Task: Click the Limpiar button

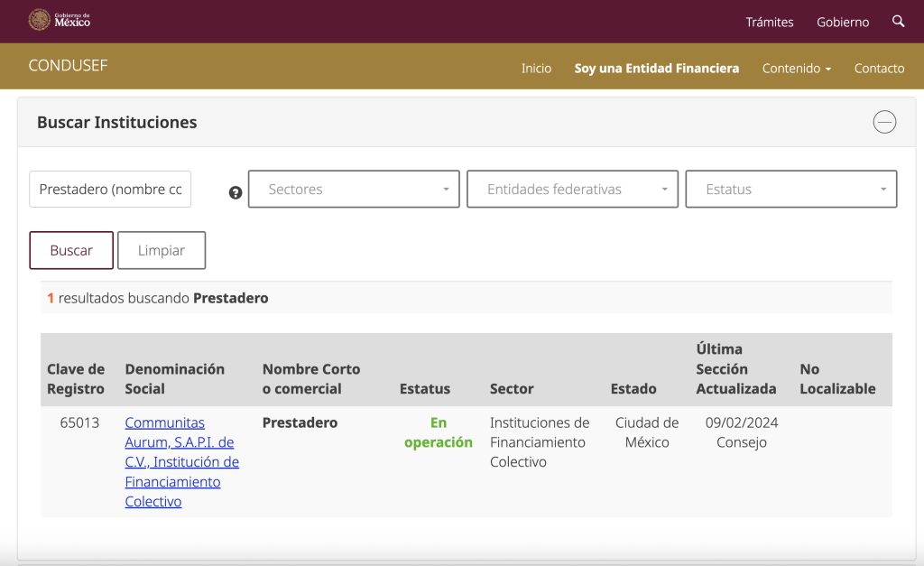Action: point(162,251)
